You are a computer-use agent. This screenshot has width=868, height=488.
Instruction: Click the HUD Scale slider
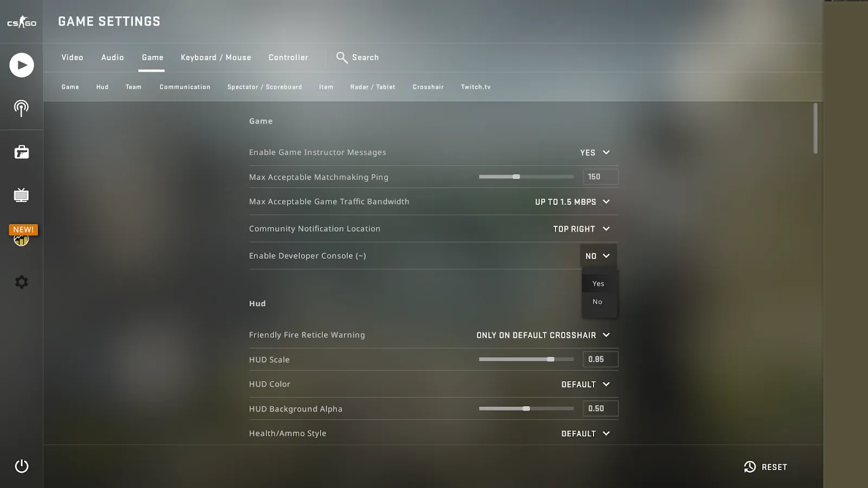[x=526, y=359]
